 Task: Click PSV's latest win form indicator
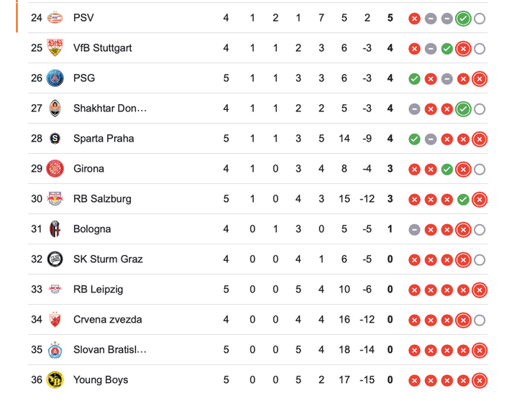coord(463,18)
